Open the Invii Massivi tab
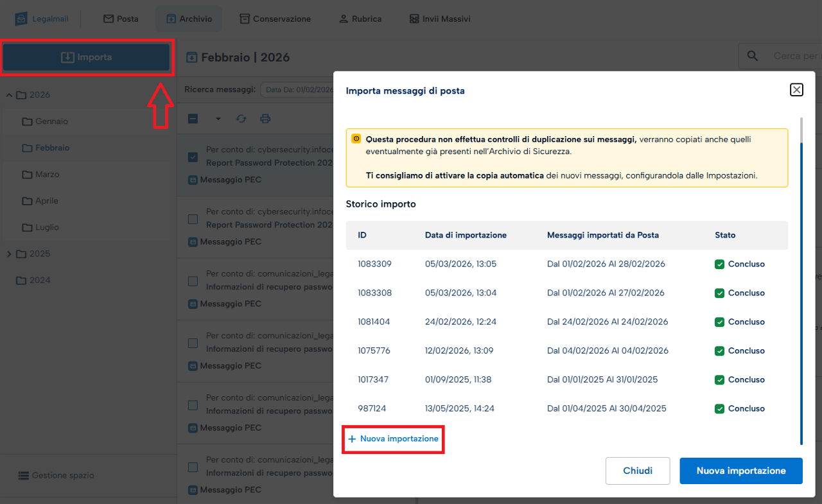 [440, 19]
